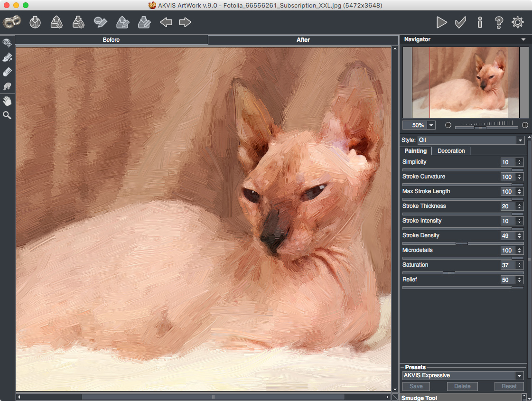Apply result with the checkmark icon
Image resolution: width=532 pixels, height=401 pixels.
pos(460,22)
